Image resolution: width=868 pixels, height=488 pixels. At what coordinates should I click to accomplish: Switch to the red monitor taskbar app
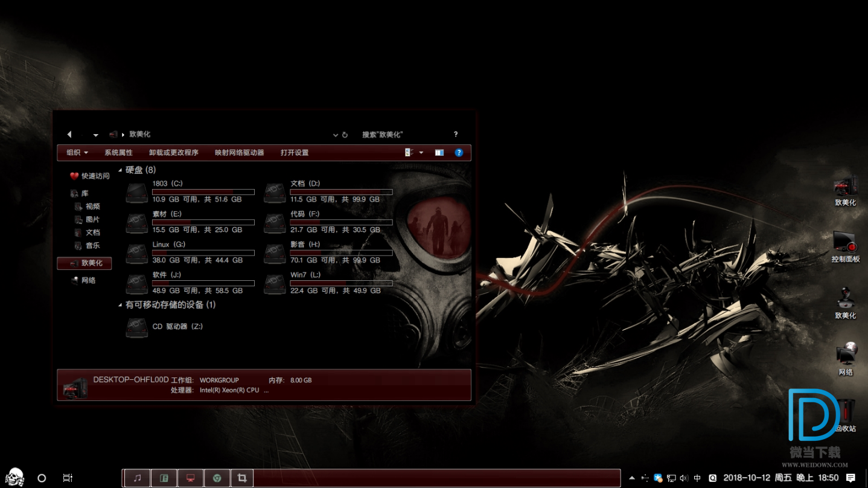190,478
